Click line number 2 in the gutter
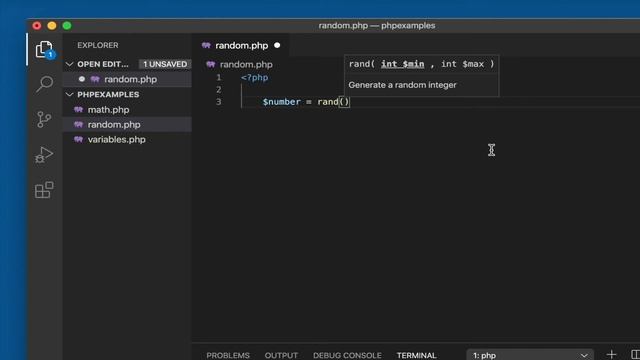 [x=219, y=89]
